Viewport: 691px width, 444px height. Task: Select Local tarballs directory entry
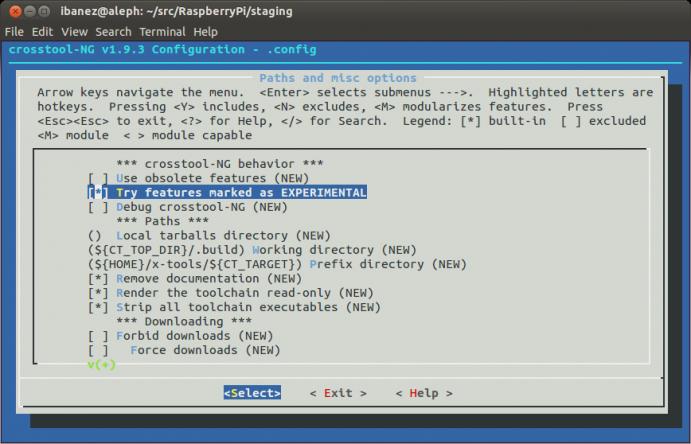[x=209, y=236]
